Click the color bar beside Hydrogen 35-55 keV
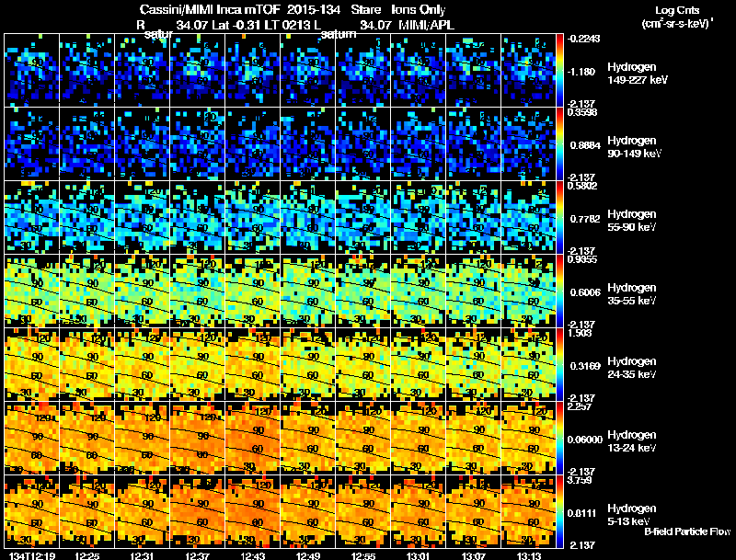 coord(560,291)
